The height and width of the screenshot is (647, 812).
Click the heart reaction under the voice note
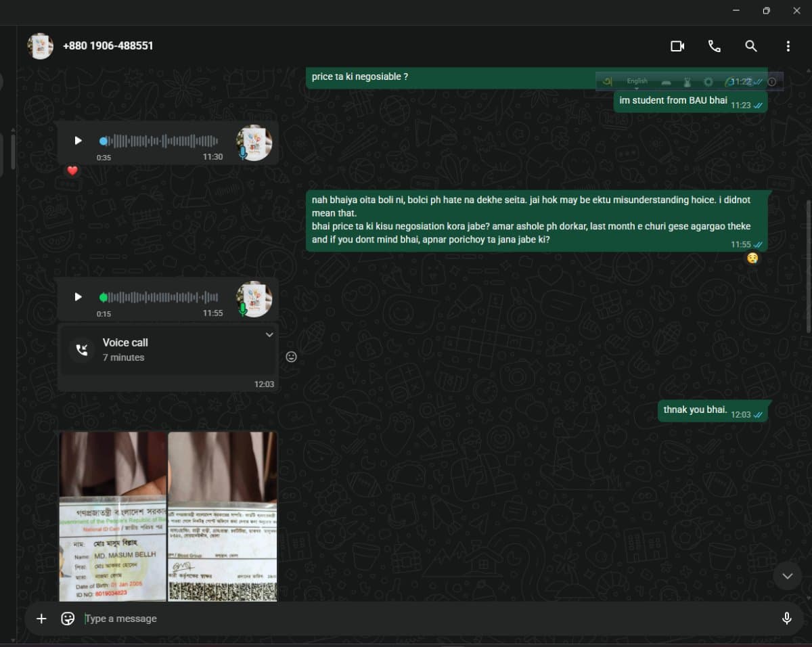(72, 171)
